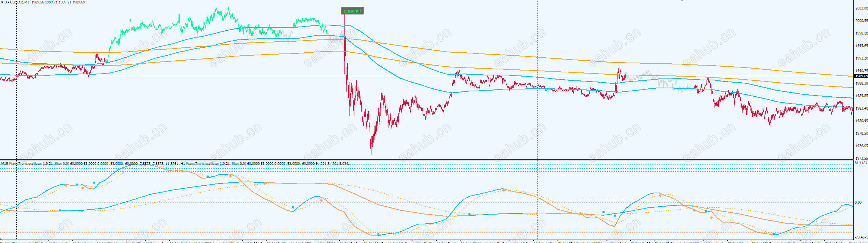Screen dimensions: 868x243
Task: Click the 1998.10 price scale label
Action: (862, 33)
